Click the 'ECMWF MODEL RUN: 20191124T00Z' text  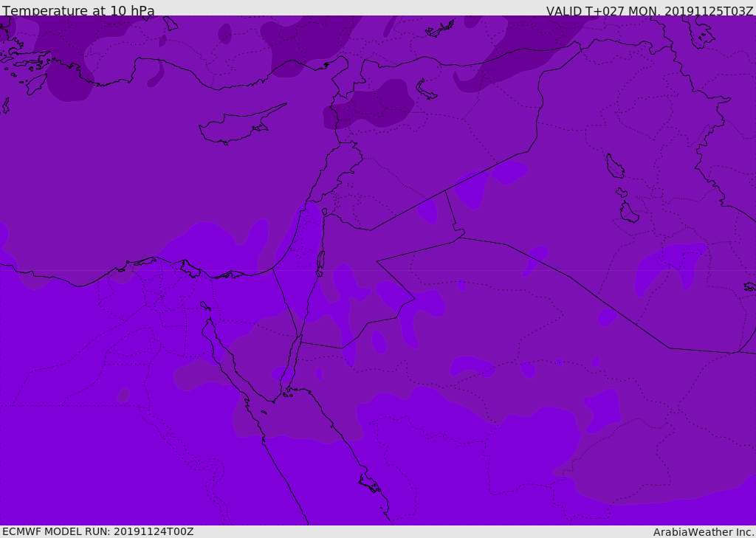click(98, 531)
